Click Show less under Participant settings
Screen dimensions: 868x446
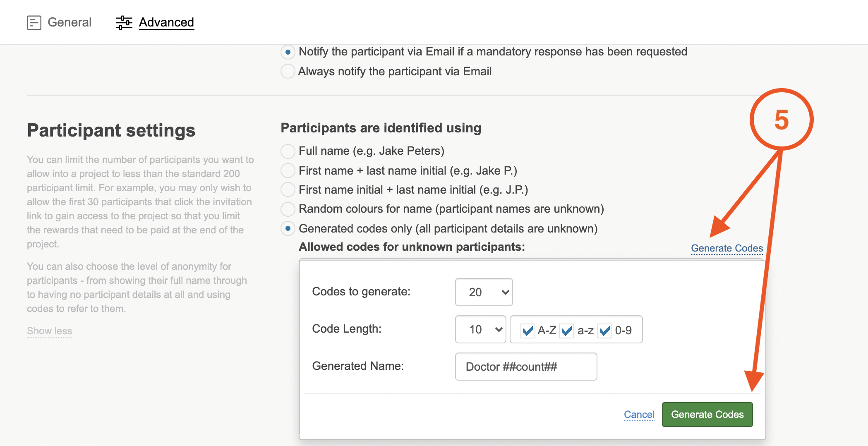pyautogui.click(x=49, y=331)
